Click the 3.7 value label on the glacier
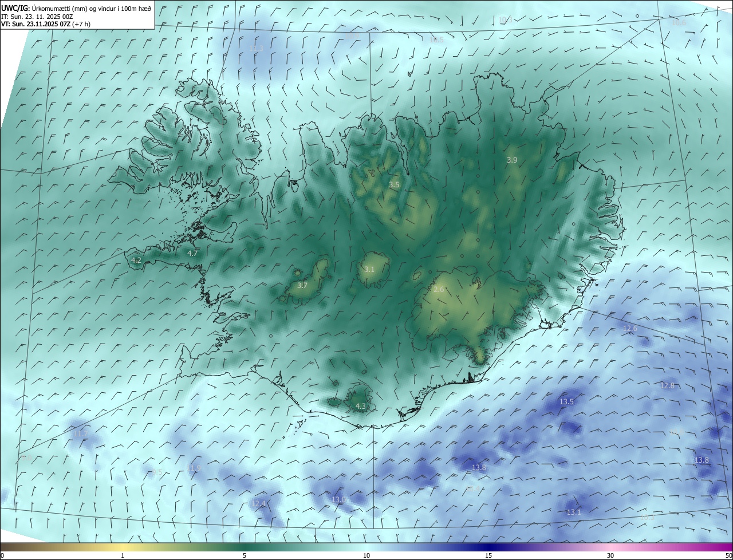 (x=302, y=285)
